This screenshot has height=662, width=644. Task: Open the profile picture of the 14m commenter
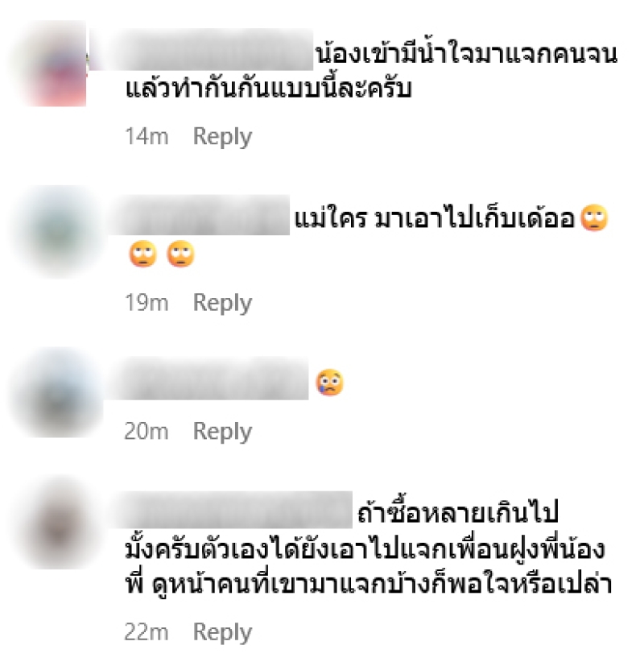click(51, 64)
